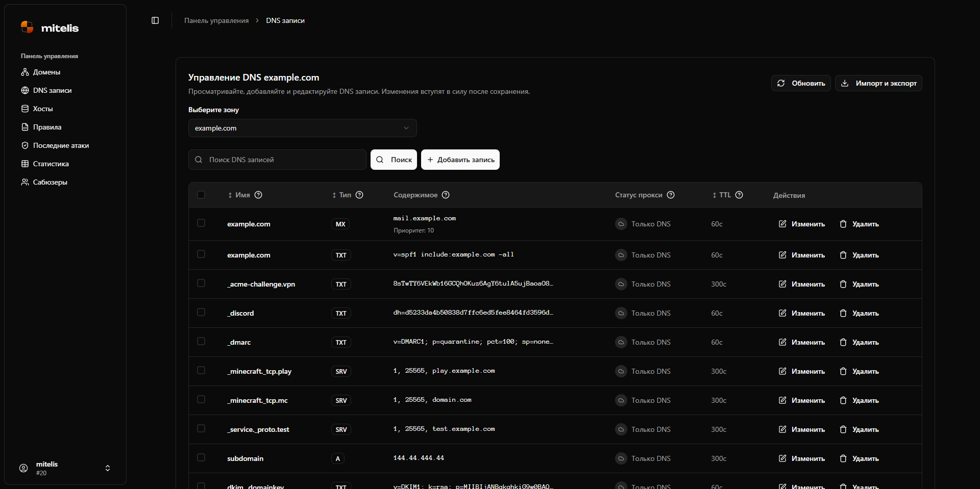Sort records by the Имя column
980x489 pixels.
tap(239, 195)
